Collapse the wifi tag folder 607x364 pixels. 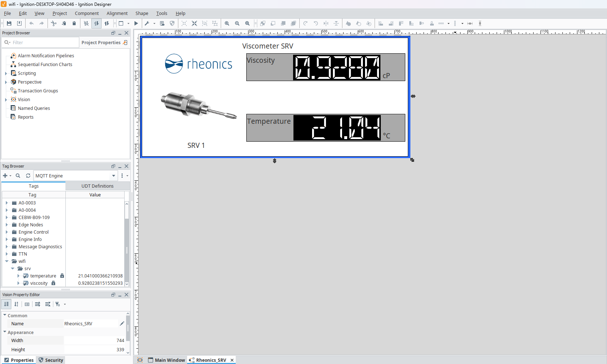pos(7,261)
